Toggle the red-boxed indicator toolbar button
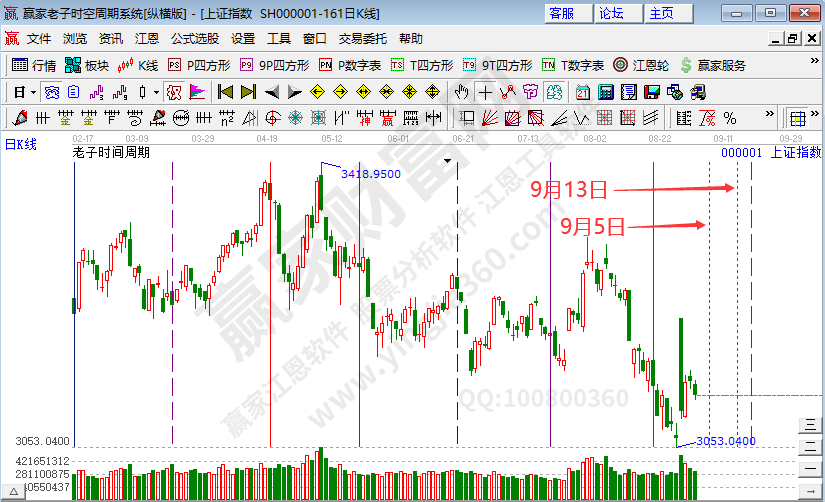Image resolution: width=825 pixels, height=502 pixels. tap(173, 92)
